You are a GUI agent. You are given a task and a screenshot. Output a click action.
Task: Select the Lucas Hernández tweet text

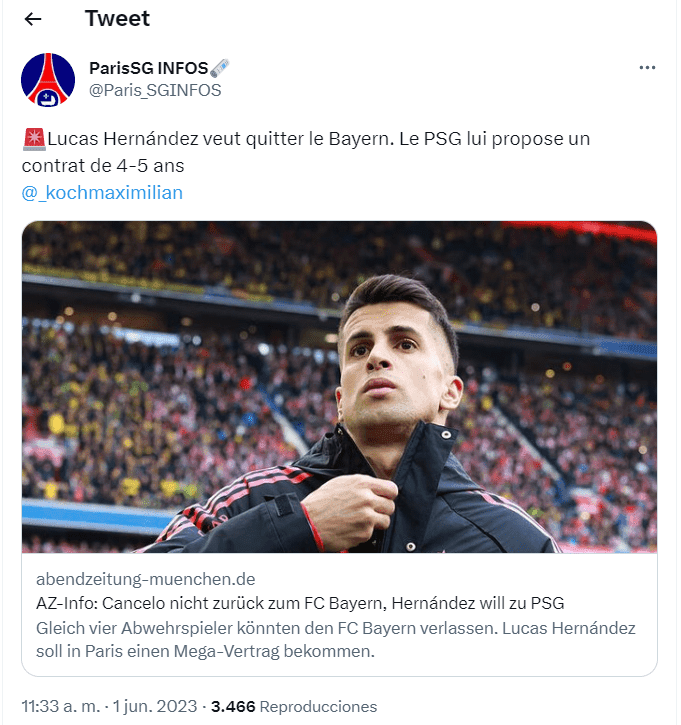click(306, 152)
